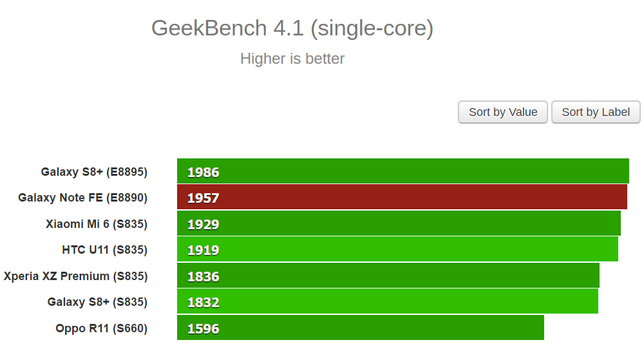
Task: Click the Galaxy S8+ (E8895) label
Action: coord(94,172)
